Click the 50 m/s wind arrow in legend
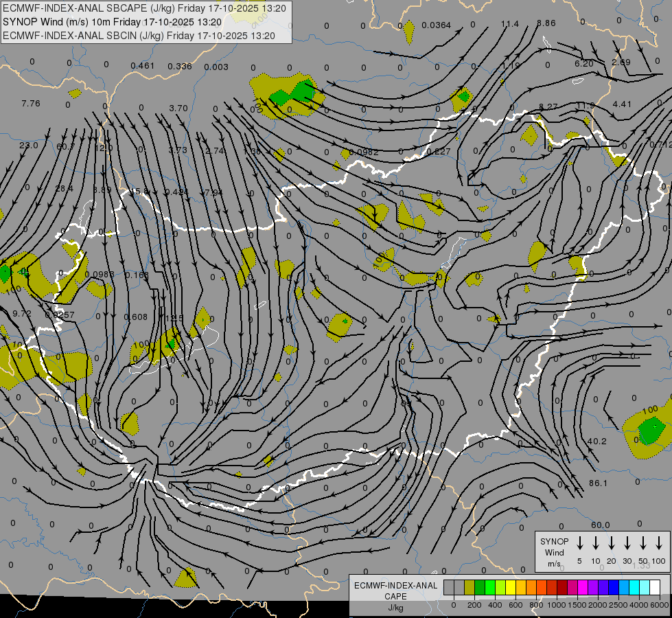 pyautogui.click(x=643, y=543)
